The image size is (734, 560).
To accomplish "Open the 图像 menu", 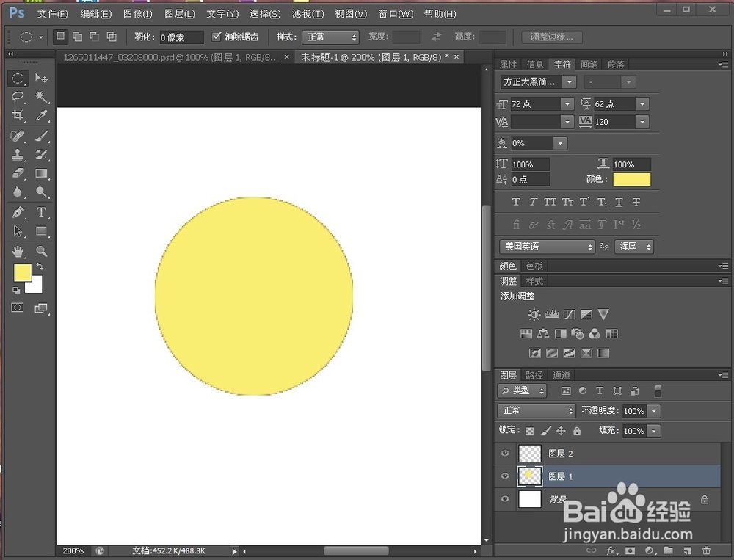I will click(x=138, y=14).
